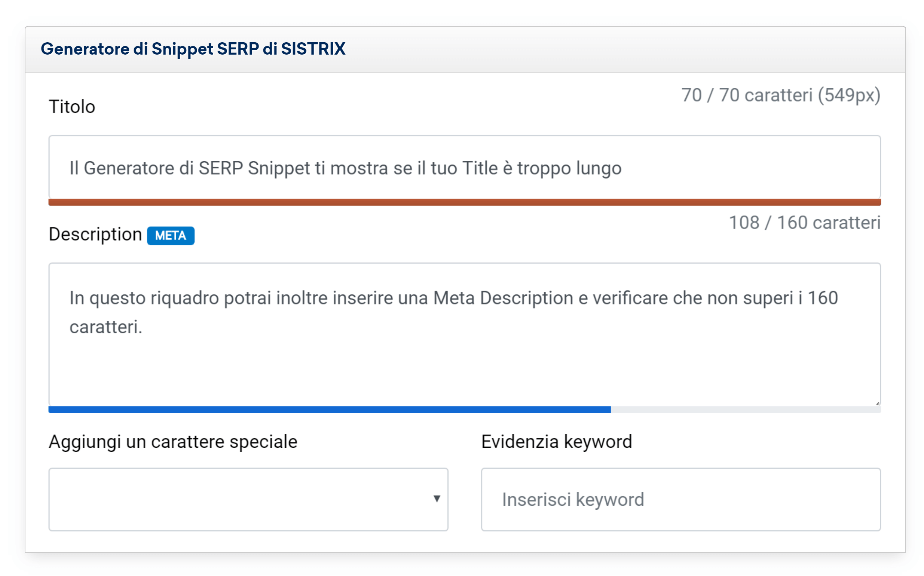
Task: Click the word 'lungo' in the title text
Action: (x=598, y=168)
